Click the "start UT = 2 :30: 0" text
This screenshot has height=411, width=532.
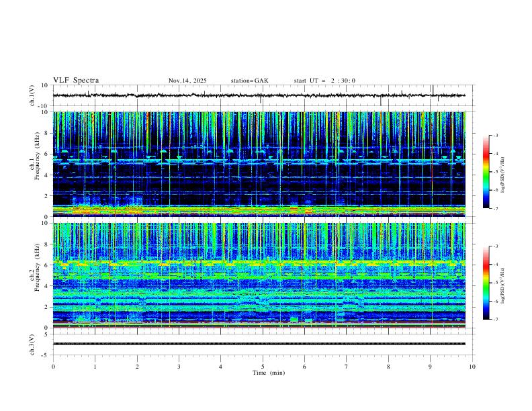(324, 81)
